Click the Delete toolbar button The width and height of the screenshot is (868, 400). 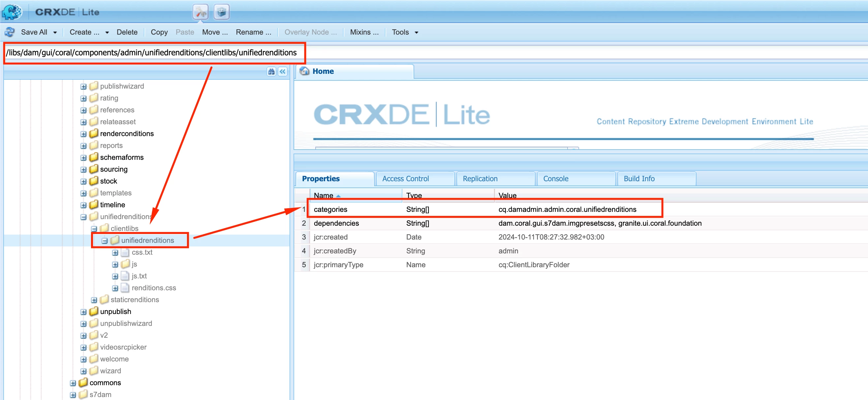click(x=127, y=32)
